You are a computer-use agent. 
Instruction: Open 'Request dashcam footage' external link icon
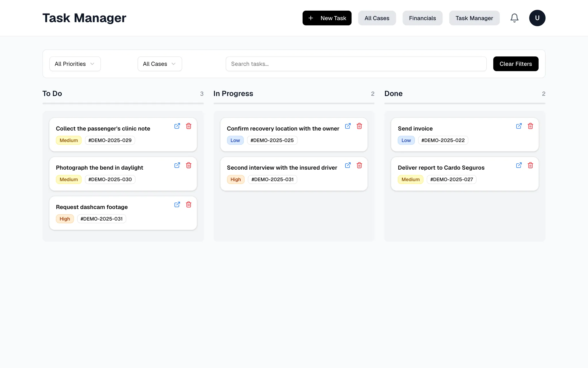(177, 204)
